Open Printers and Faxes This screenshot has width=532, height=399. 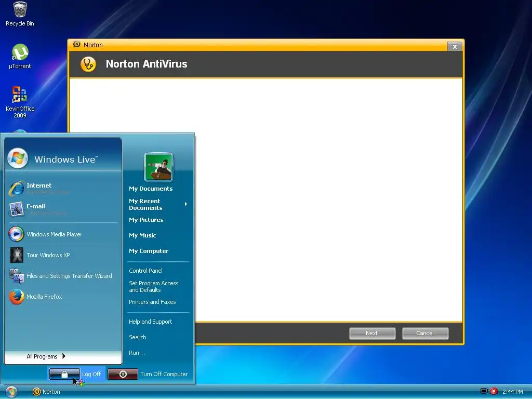point(152,302)
